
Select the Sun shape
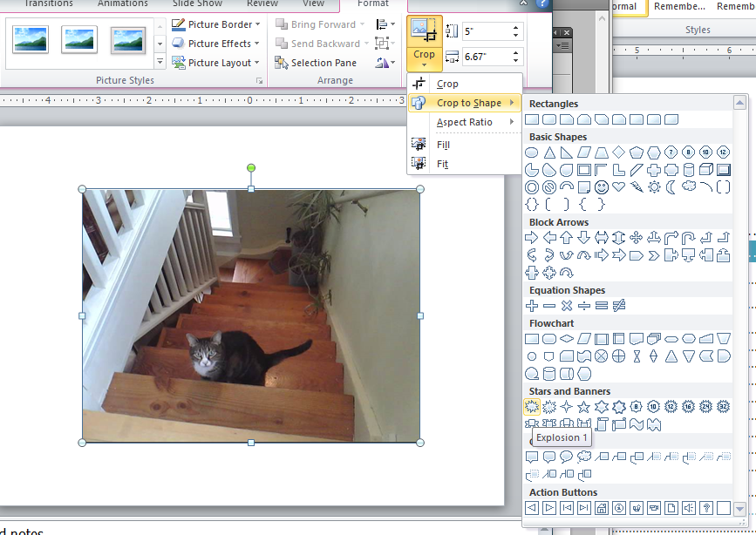654,187
